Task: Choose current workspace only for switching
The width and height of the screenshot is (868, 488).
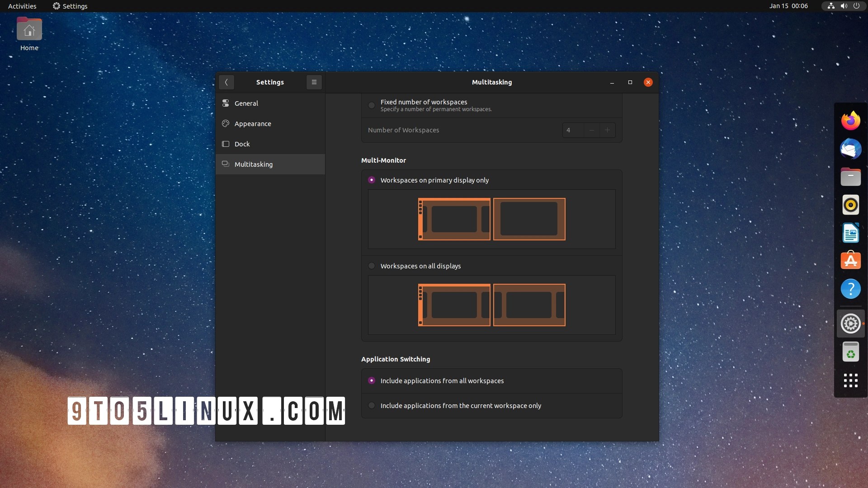Action: coord(372,406)
